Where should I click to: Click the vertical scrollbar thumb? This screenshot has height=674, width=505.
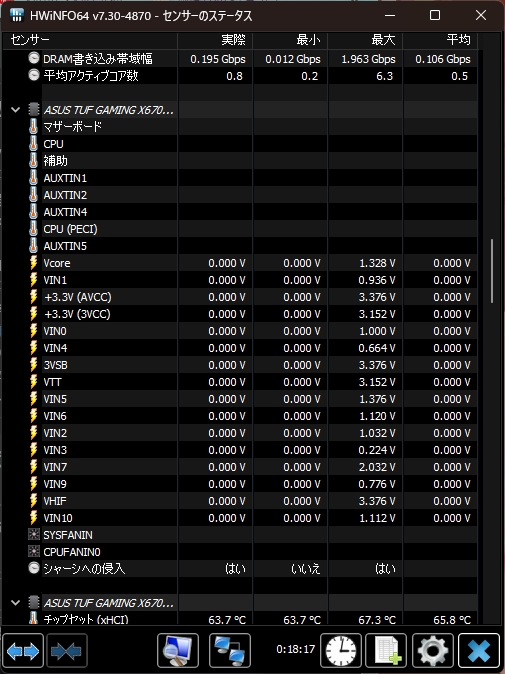click(x=492, y=271)
